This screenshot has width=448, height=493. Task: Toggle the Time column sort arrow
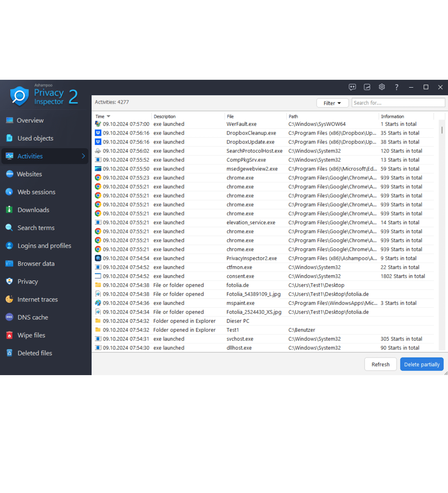tap(108, 117)
